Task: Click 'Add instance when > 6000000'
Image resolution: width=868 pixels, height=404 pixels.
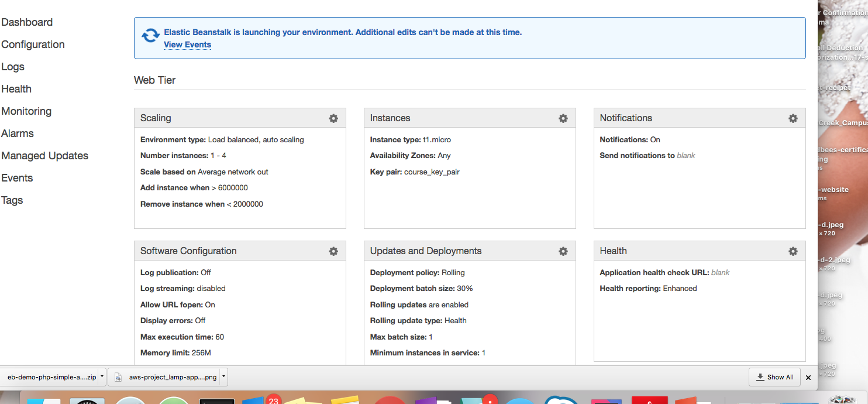Action: (194, 188)
